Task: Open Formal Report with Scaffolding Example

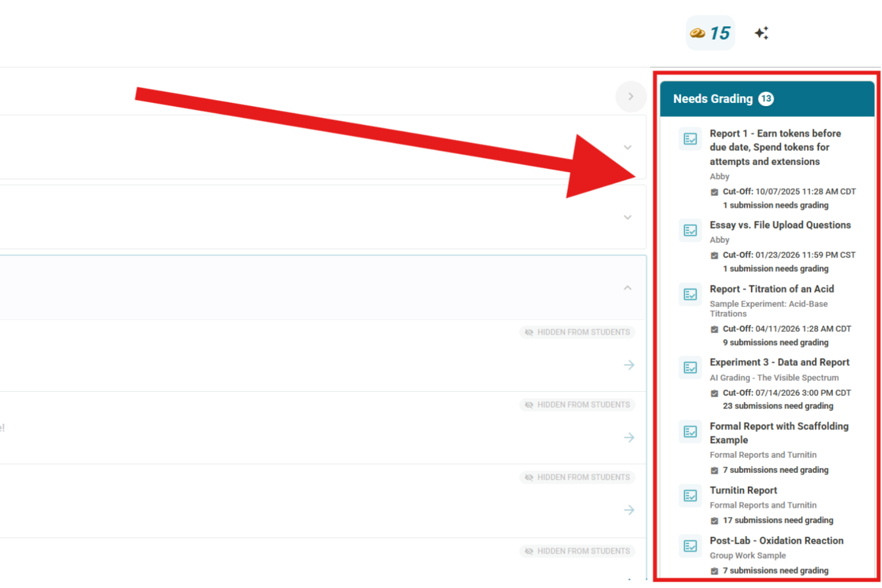Action: point(779,433)
